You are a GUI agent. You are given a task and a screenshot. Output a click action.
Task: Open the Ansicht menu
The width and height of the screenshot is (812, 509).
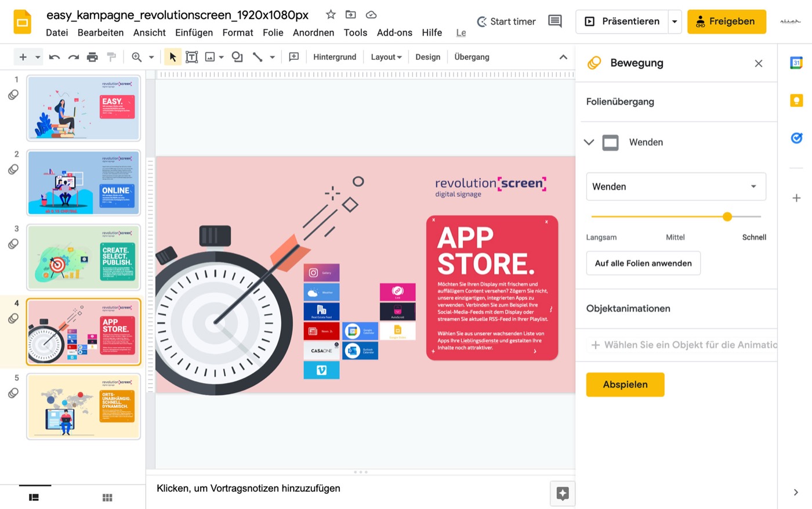[150, 33]
